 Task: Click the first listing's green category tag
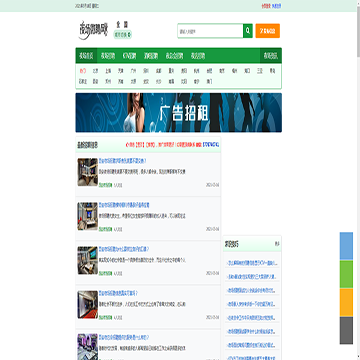(105, 185)
